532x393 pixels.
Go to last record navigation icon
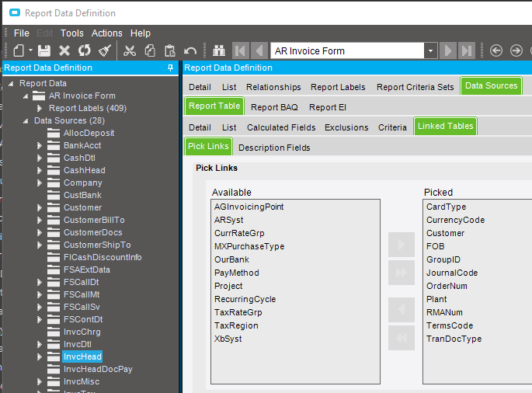(467, 51)
